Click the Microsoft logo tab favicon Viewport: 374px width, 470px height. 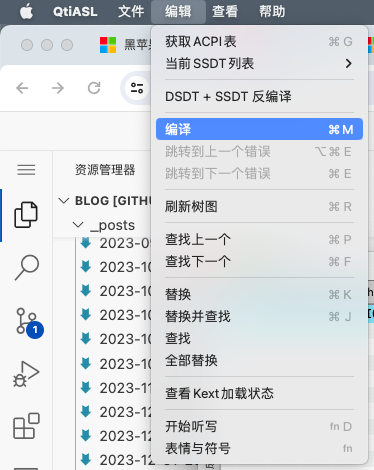pos(108,45)
